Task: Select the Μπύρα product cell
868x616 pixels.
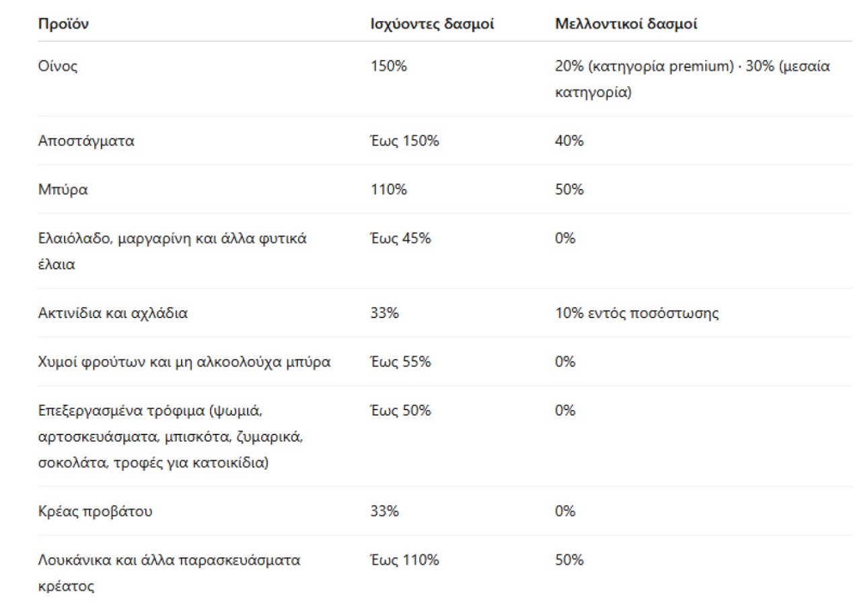Action: pos(63,190)
